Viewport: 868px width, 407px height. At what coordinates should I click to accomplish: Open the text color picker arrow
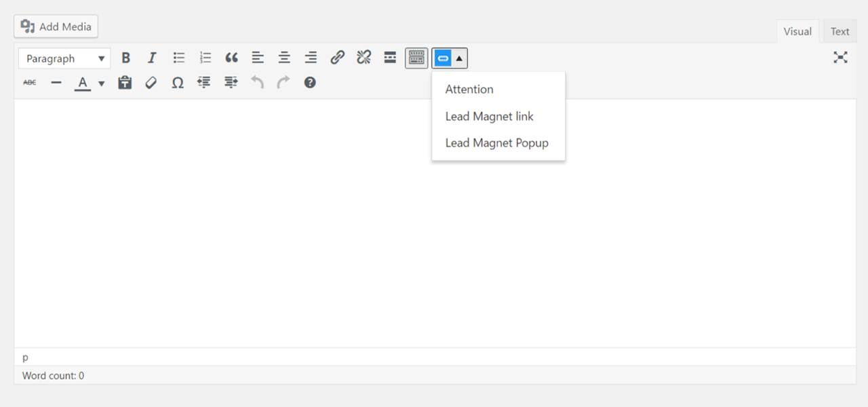[101, 83]
